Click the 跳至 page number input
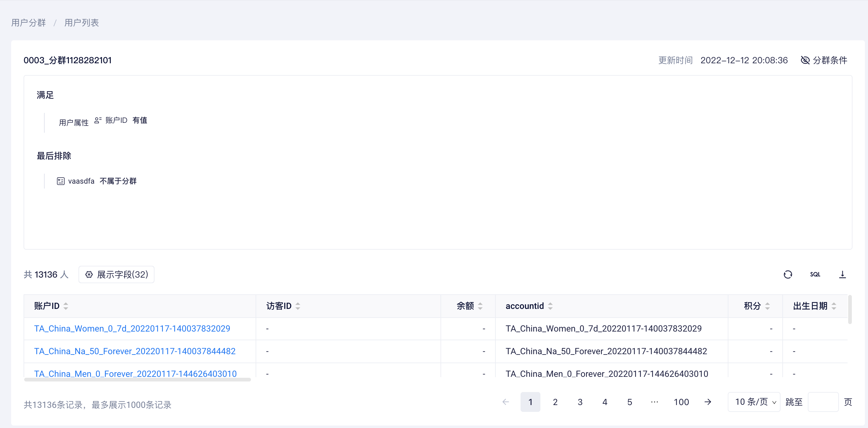This screenshot has width=868, height=428. click(x=823, y=402)
